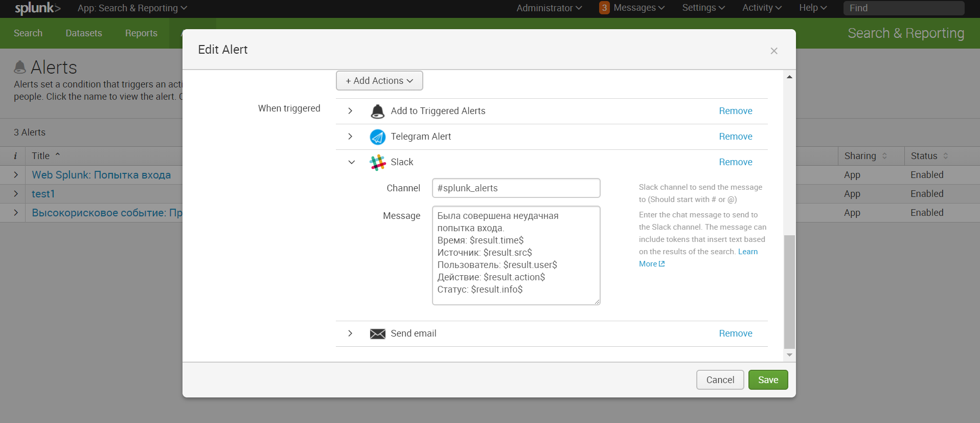Go to the Reports tab

(141, 33)
